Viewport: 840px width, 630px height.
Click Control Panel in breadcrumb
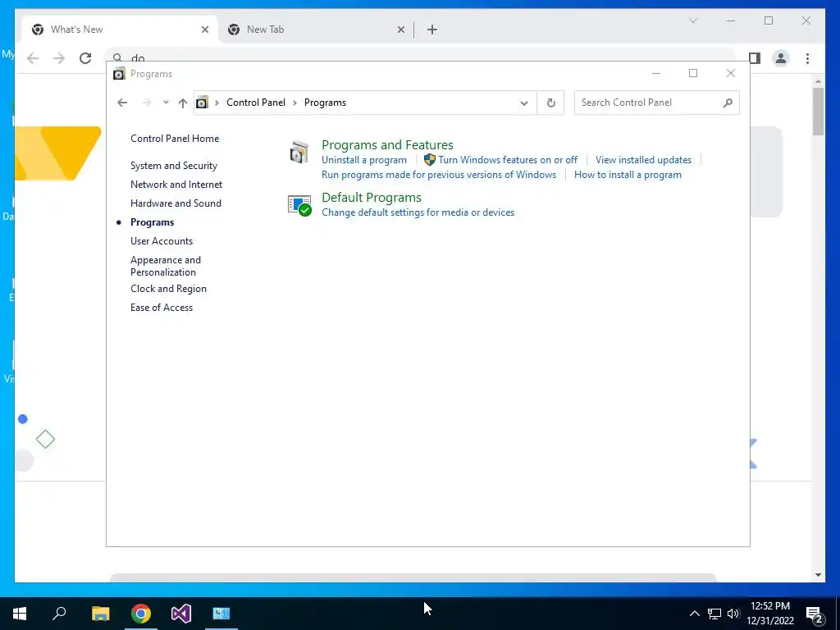[256, 103]
